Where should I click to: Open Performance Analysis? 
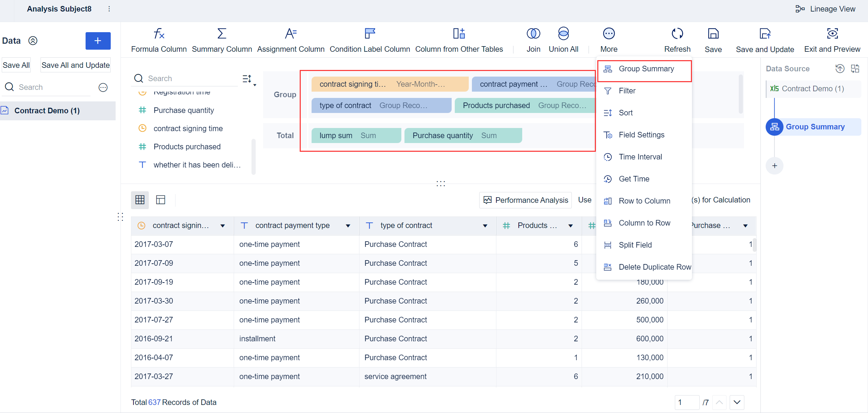coord(525,200)
